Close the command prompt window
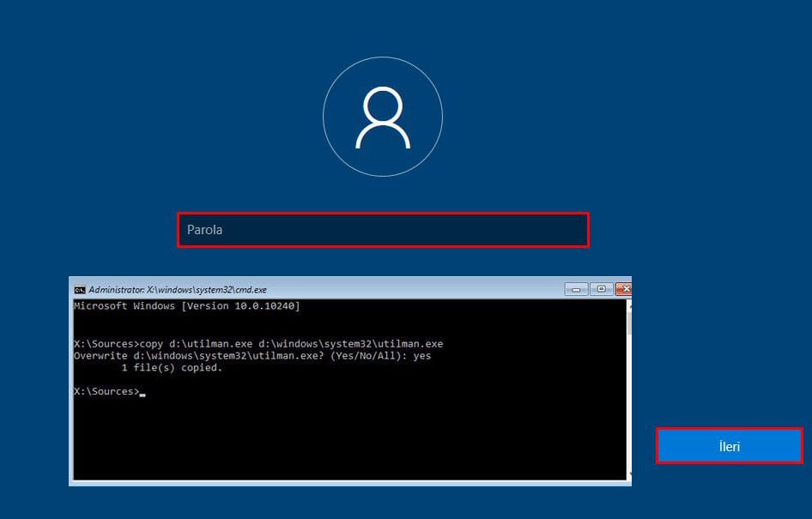 [625, 289]
